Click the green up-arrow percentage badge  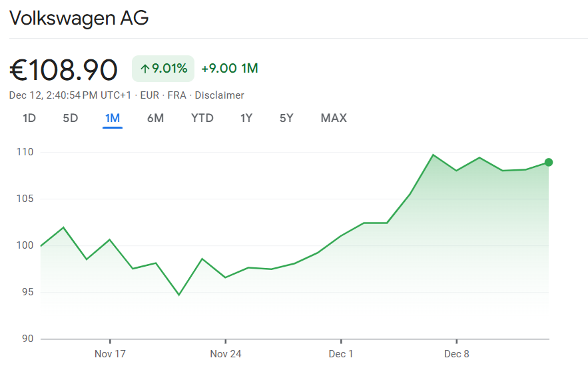(x=163, y=69)
